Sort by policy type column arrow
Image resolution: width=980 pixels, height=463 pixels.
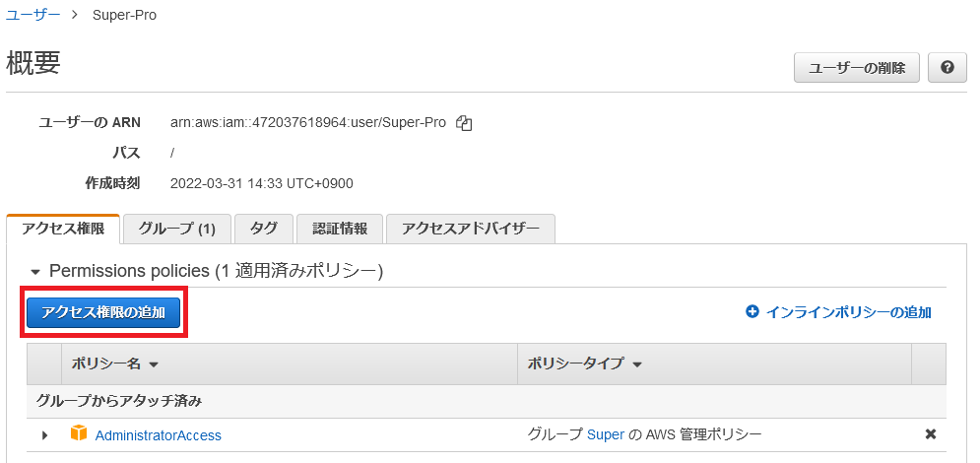(x=637, y=364)
